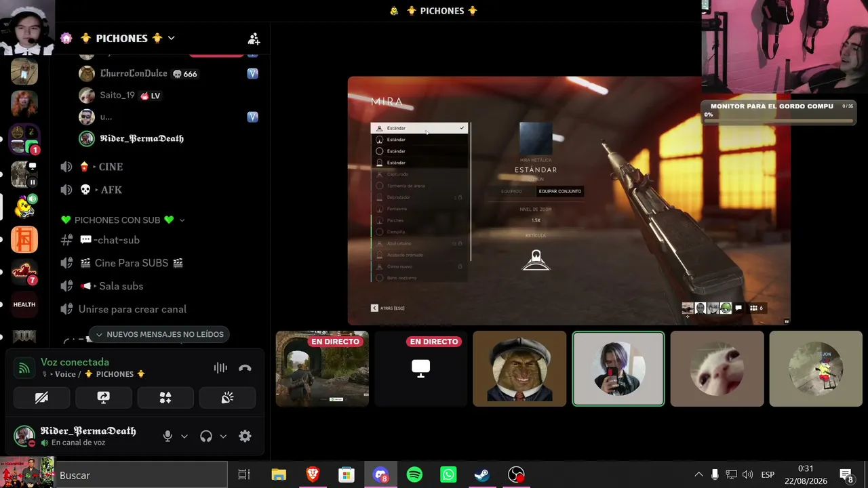Disconnect from voice with hang-up icon

pos(245,368)
